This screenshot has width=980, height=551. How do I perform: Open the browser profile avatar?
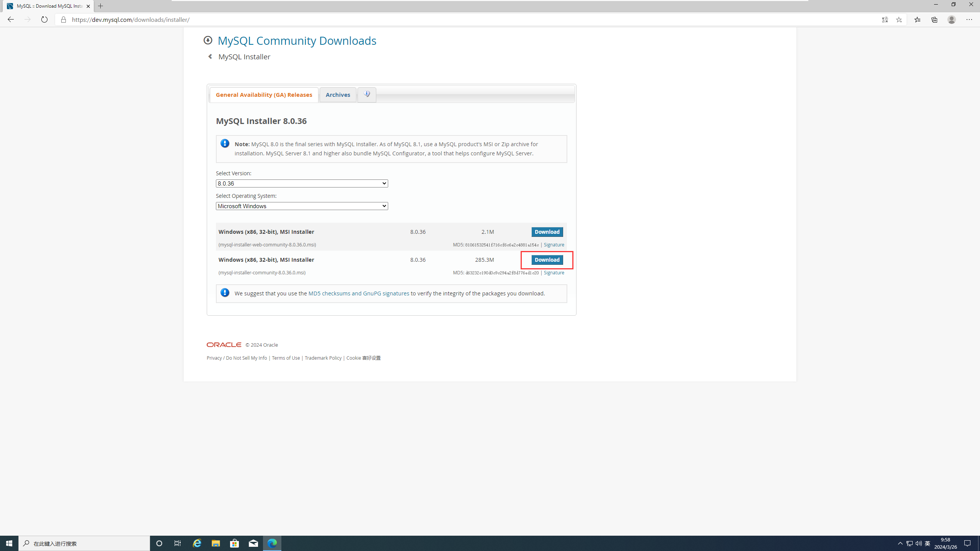coord(952,20)
